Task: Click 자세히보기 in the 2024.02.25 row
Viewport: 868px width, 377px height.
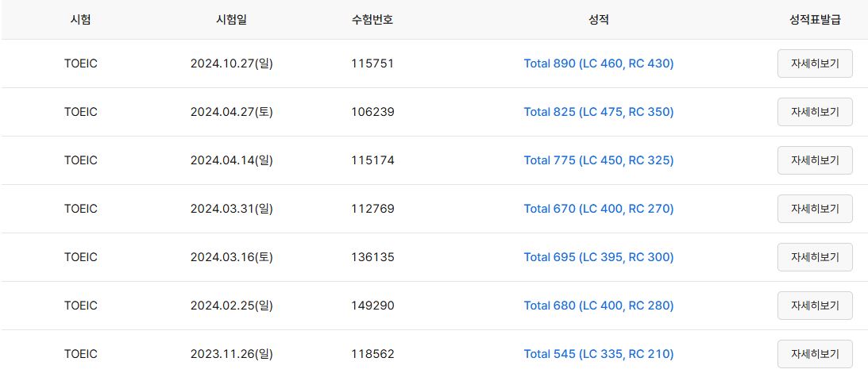Action: 815,306
